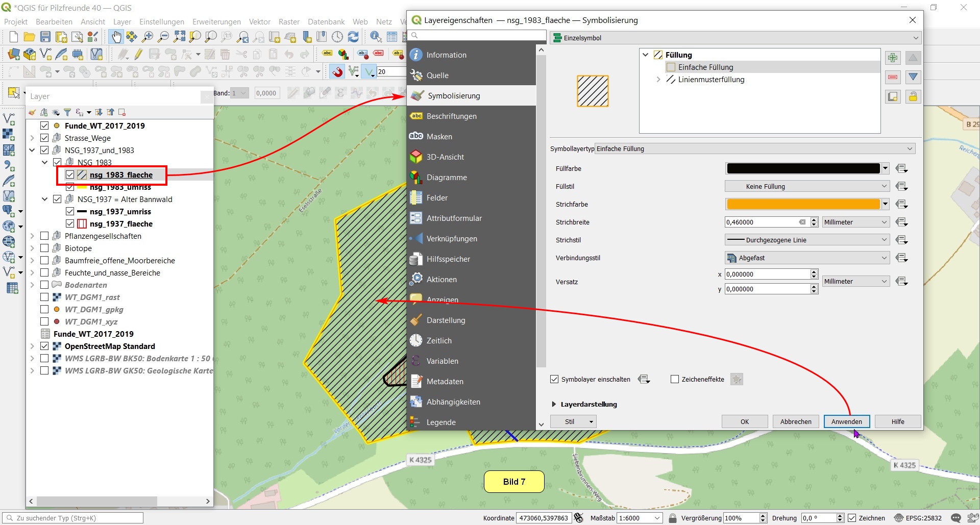The height and width of the screenshot is (525, 980).
Task: Toggle the Zeichneneffekte checkbox
Action: pyautogui.click(x=675, y=379)
